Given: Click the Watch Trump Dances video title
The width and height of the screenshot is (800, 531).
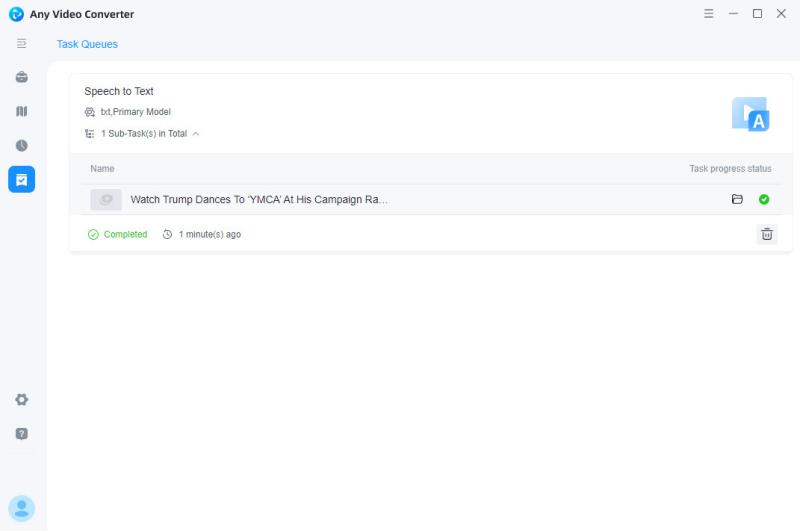Looking at the screenshot, I should (x=259, y=200).
